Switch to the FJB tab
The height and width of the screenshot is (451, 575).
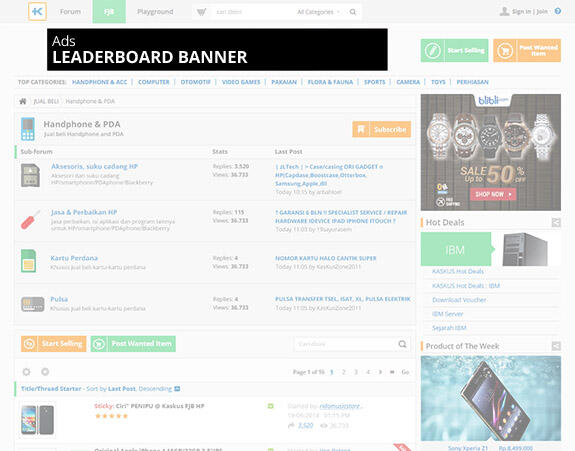point(109,12)
